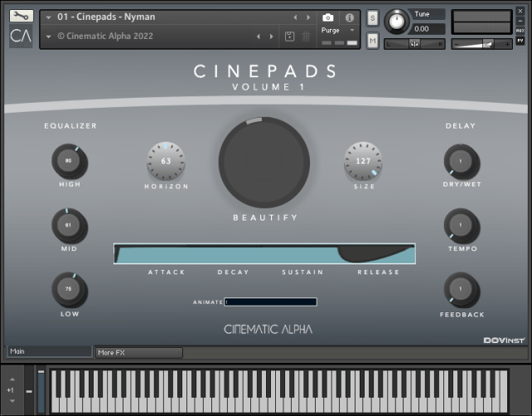This screenshot has width=532, height=416.
Task: Select the previous snapshot arrow
Action: 259,36
